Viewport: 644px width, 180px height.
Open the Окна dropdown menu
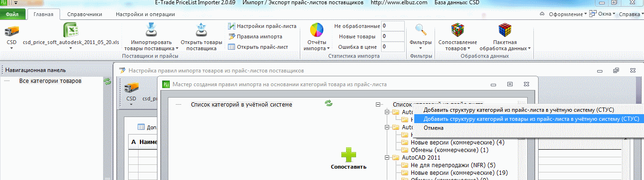pyautogui.click(x=607, y=14)
